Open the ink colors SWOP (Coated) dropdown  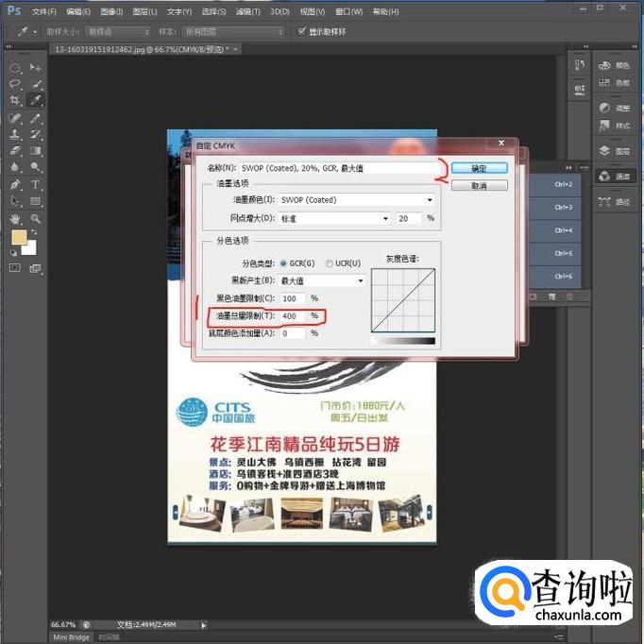356,200
